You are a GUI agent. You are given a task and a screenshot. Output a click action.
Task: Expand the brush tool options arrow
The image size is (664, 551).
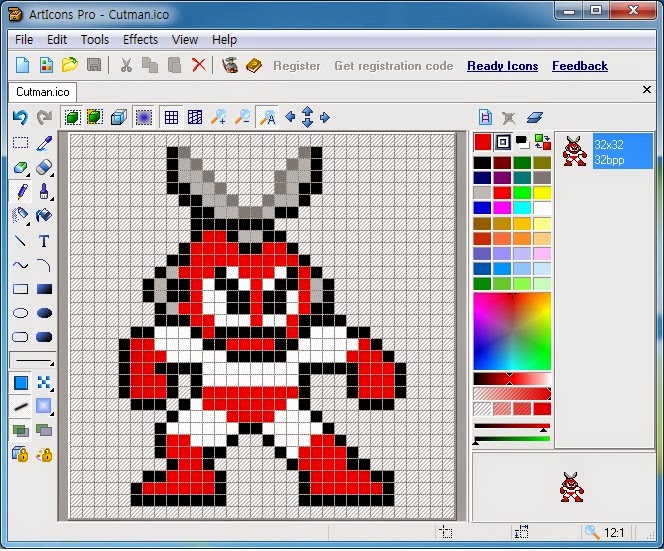(x=52, y=199)
